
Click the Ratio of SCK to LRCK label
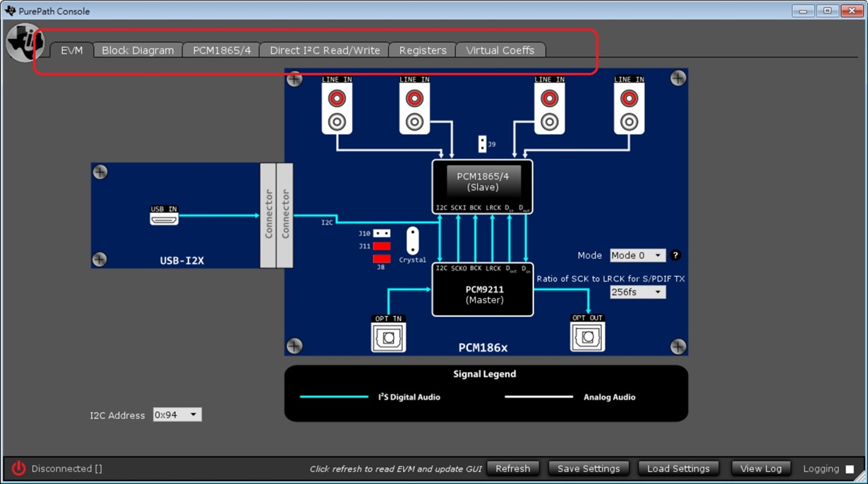[x=611, y=279]
